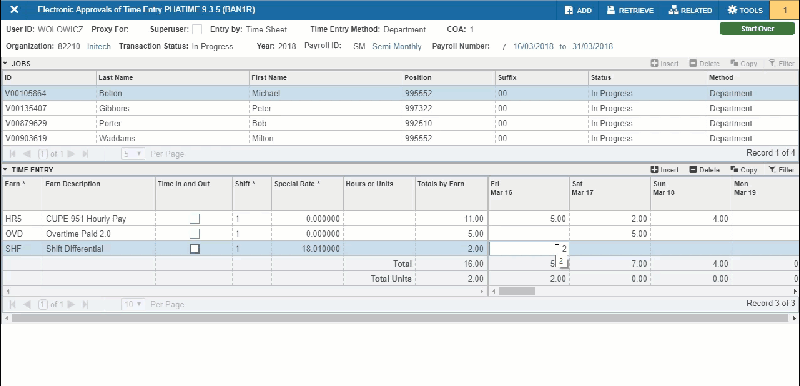The image size is (800, 386).
Task: Click the ADD icon in header
Action: [578, 10]
